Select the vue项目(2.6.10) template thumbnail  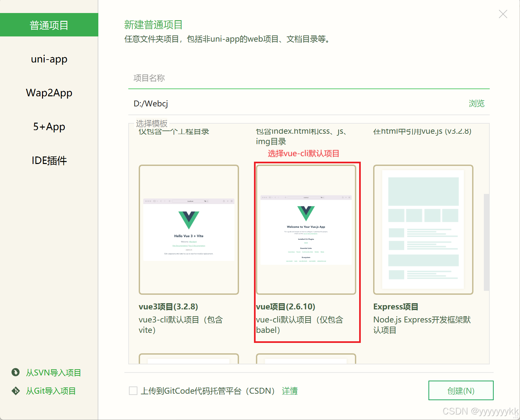tap(306, 230)
